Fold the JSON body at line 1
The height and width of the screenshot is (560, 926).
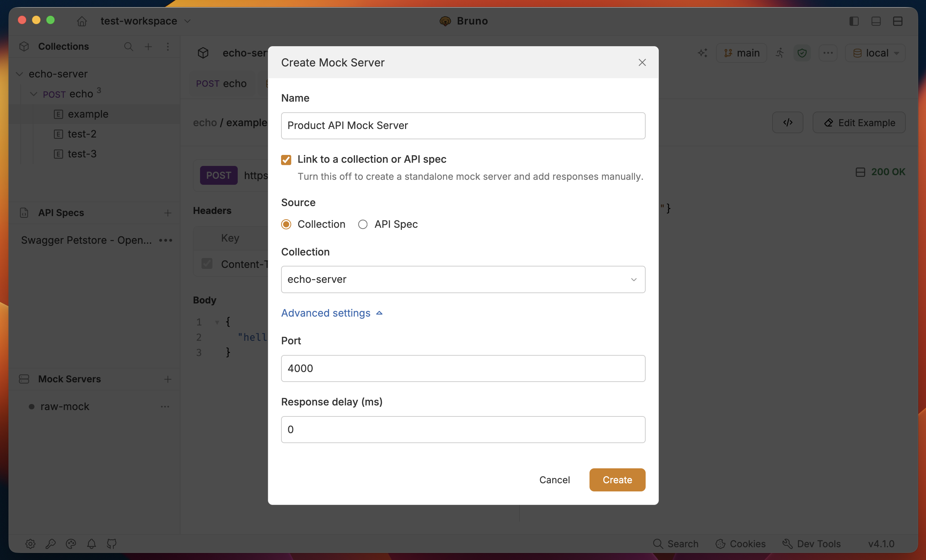(x=217, y=323)
